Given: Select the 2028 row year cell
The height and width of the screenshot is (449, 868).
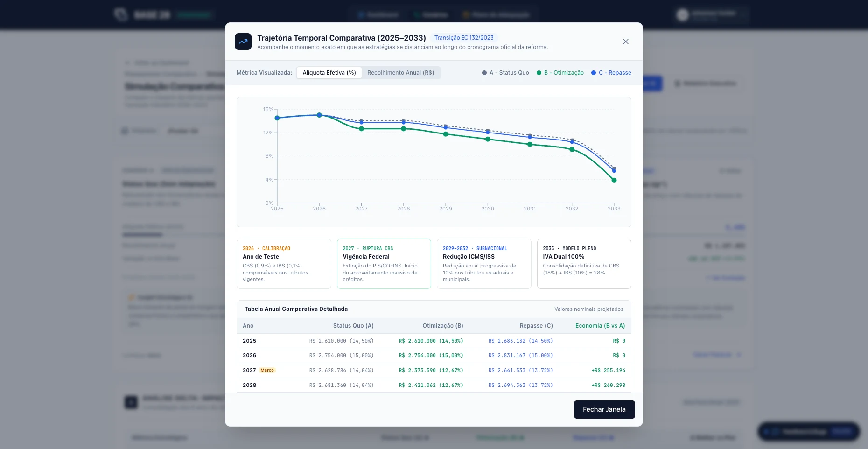Looking at the screenshot, I should [249, 385].
